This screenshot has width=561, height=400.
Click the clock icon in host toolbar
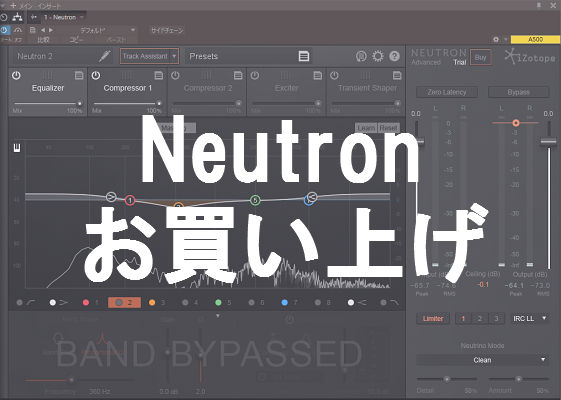pyautogui.click(x=4, y=17)
